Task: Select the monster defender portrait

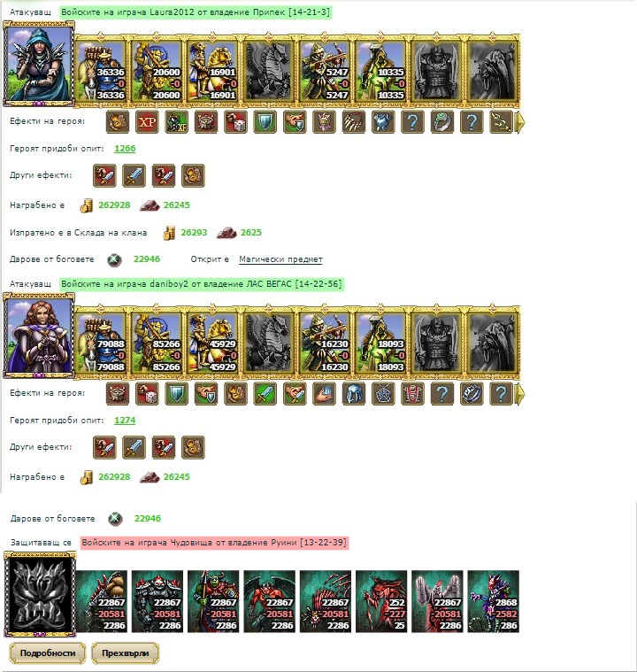Action: [x=40, y=594]
